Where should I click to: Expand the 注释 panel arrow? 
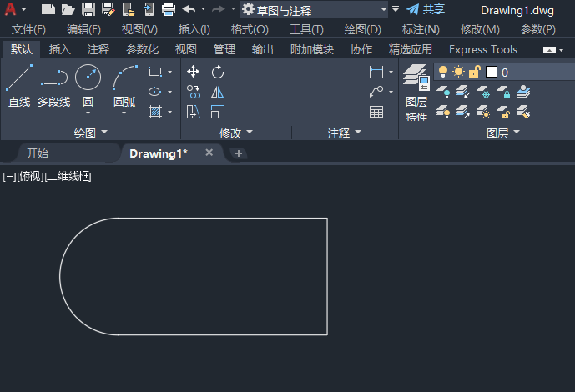pyautogui.click(x=358, y=132)
